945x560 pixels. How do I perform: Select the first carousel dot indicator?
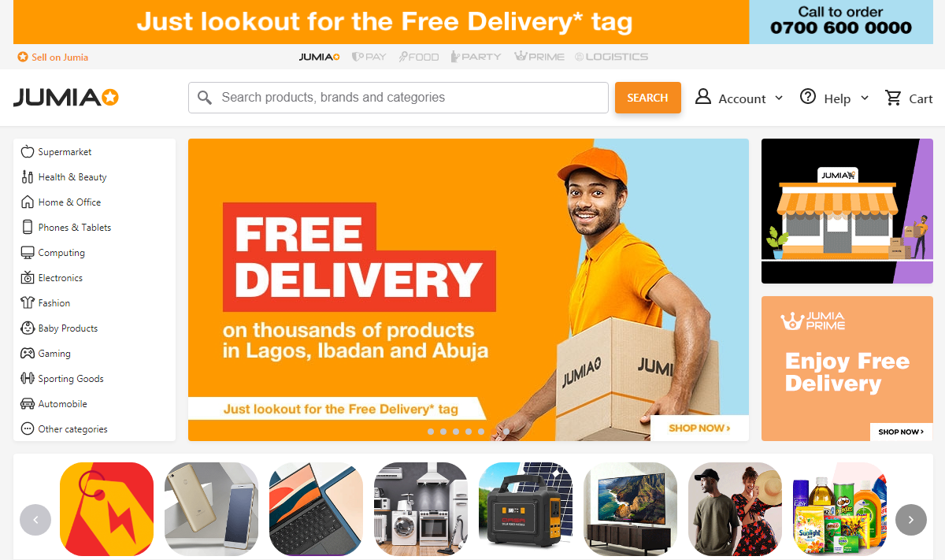pyautogui.click(x=431, y=432)
